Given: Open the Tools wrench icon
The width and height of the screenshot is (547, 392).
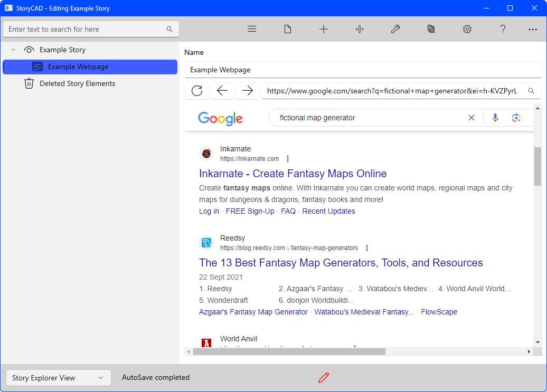Looking at the screenshot, I should 395,29.
